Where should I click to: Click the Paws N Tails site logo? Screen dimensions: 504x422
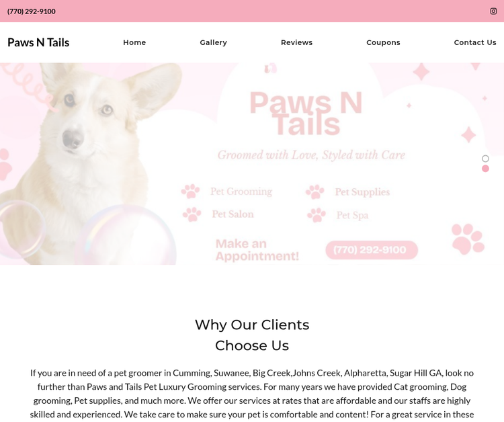[x=38, y=42]
